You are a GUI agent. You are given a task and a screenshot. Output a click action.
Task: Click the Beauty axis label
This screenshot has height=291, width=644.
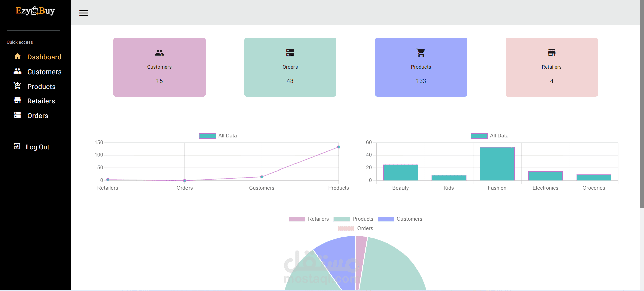click(400, 188)
